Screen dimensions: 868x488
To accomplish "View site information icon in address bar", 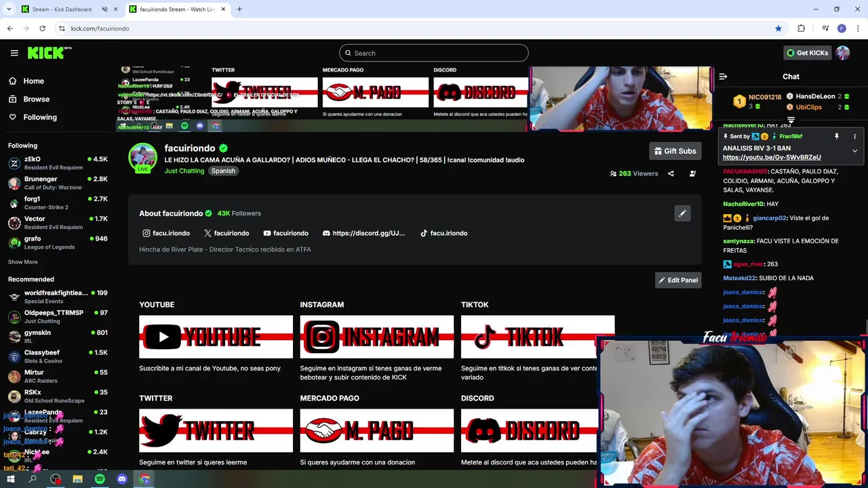I will click(x=62, y=28).
